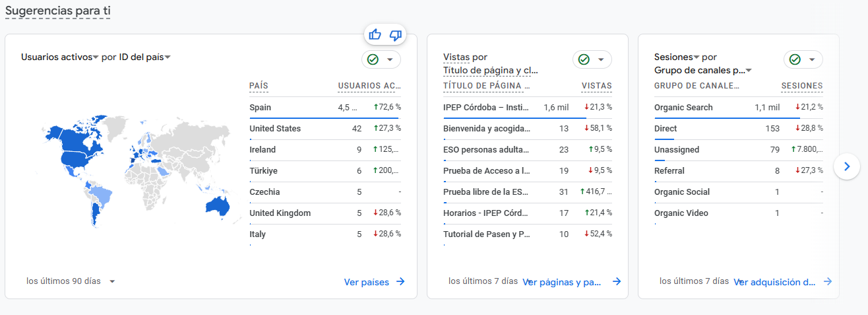
Task: Click arrow beside Ver páginas y pantallas
Action: [x=617, y=282]
